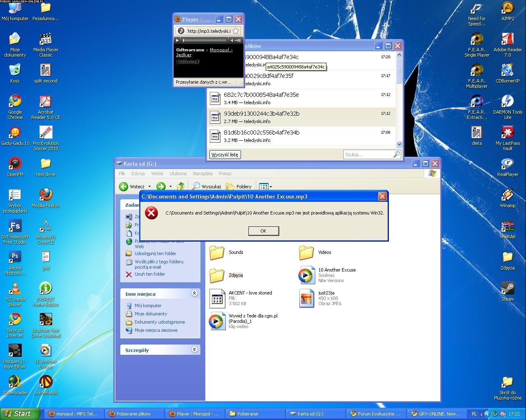Image resolution: width=526 pixels, height=420 pixels.
Task: Adjust the player volume slider
Action: (x=237, y=40)
